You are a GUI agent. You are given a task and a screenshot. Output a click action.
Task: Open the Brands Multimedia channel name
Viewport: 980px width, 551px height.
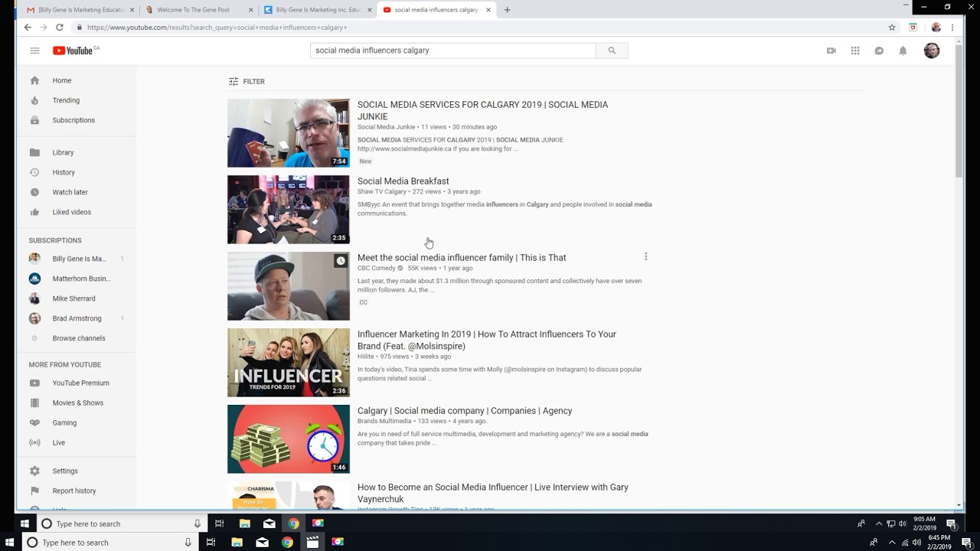[384, 421]
